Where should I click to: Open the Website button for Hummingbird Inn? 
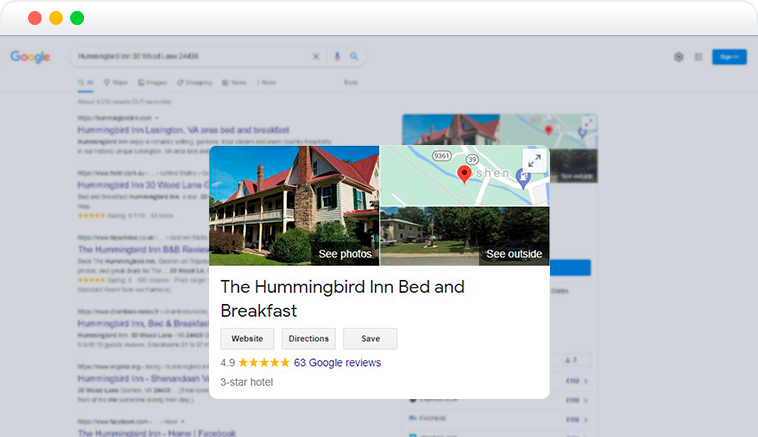click(247, 339)
